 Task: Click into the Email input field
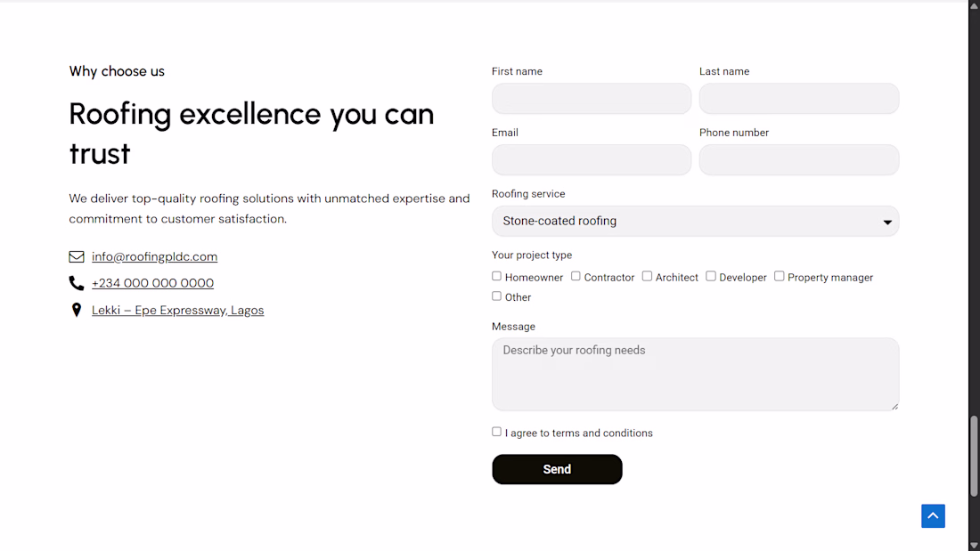[x=592, y=160]
